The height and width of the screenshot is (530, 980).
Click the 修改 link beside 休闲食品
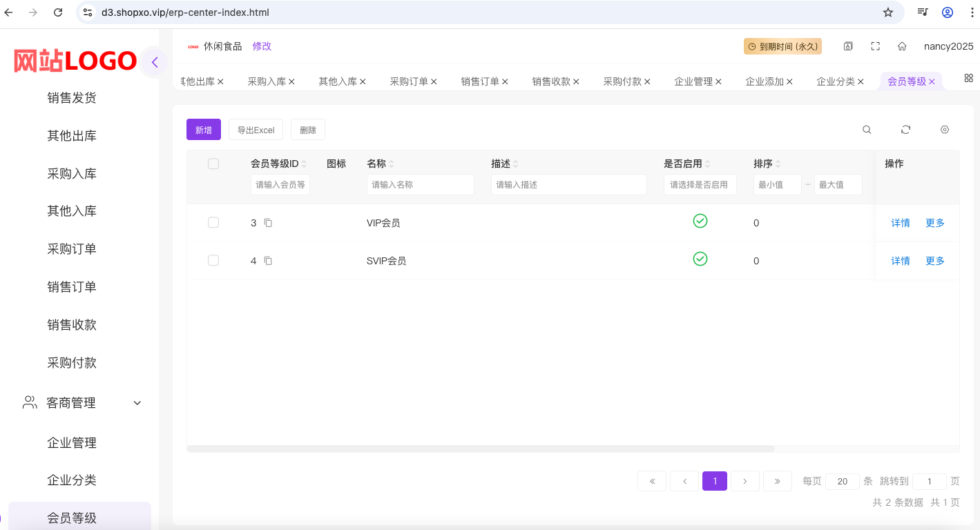[262, 46]
